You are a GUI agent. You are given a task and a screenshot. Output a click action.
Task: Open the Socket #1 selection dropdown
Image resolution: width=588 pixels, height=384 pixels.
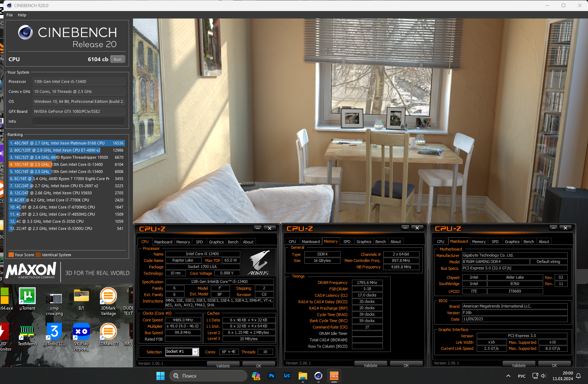point(182,352)
